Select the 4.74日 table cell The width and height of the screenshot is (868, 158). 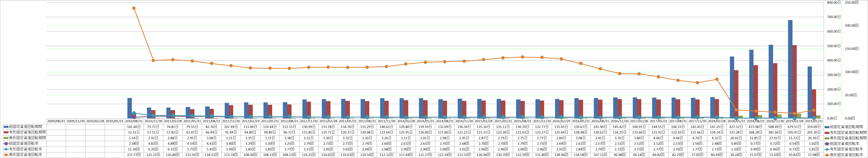[698, 138]
